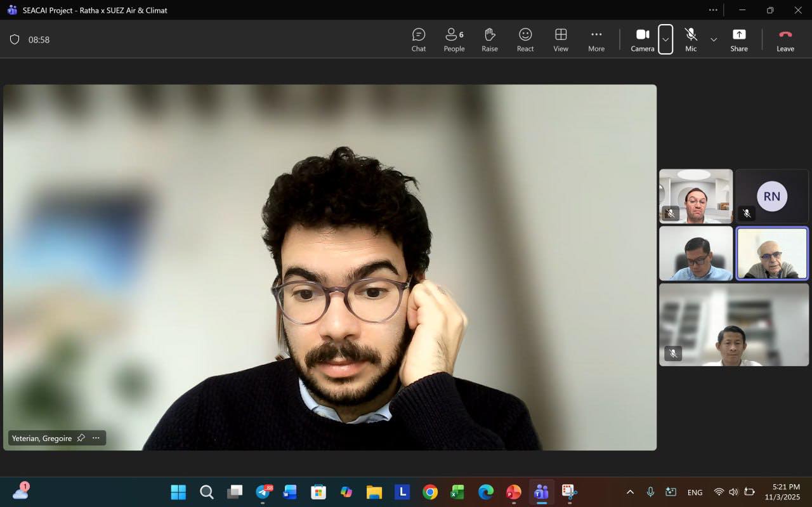
Task: Open the View layout options
Action: coord(560,39)
